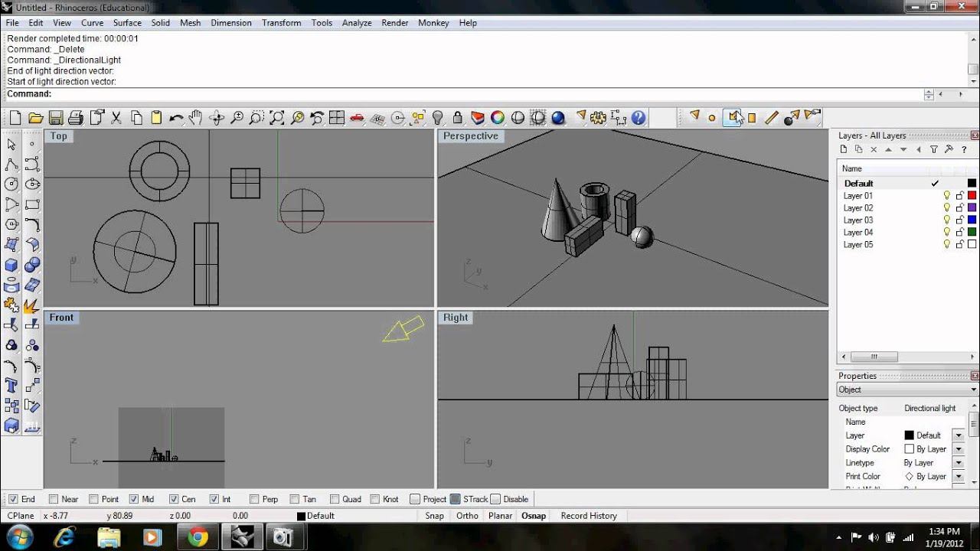Uncheck the Cen osnap checkbox

tap(174, 499)
